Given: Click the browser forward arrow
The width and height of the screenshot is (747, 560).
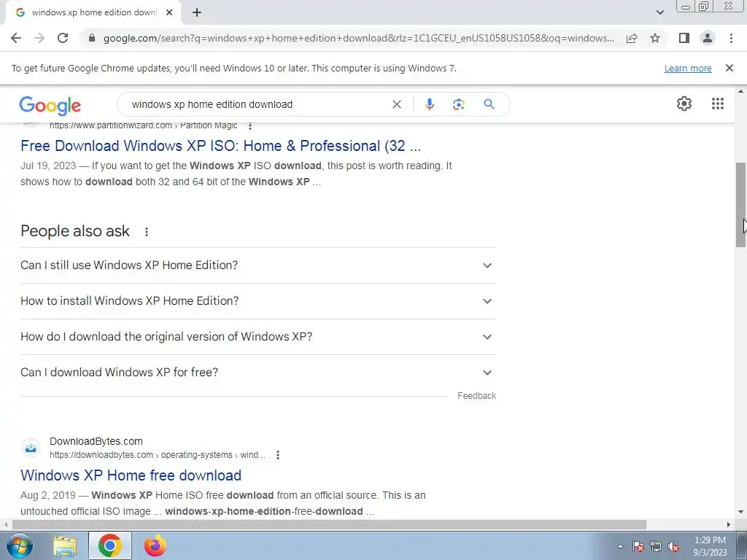Looking at the screenshot, I should pyautogui.click(x=39, y=38).
